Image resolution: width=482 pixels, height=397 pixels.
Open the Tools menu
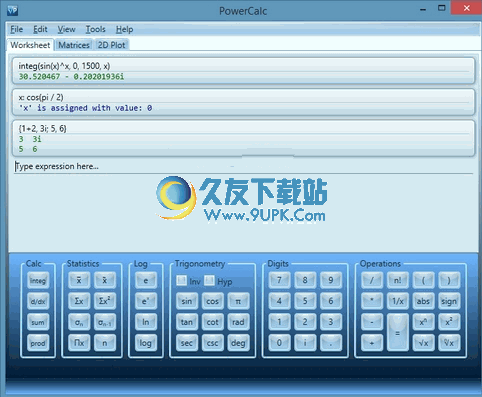(x=95, y=29)
